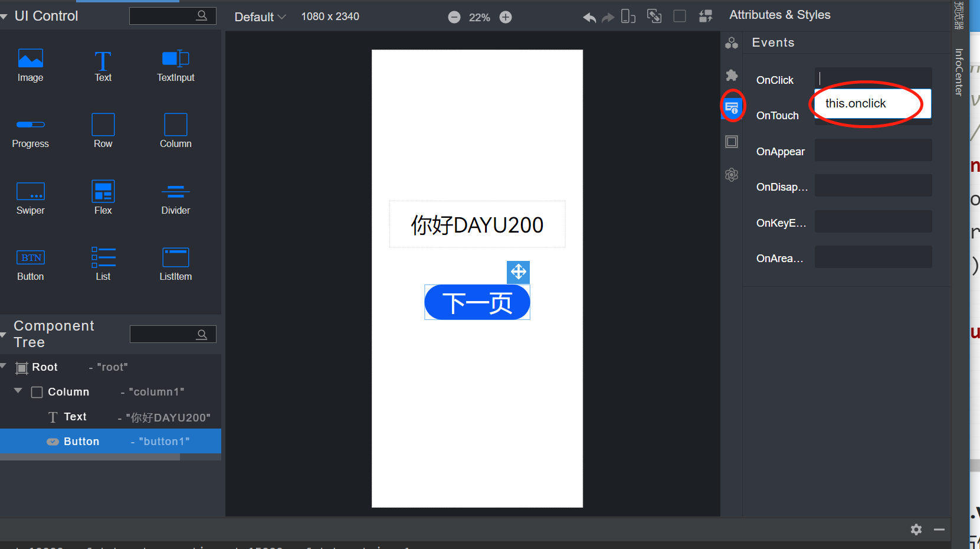This screenshot has height=549, width=980.
Task: Click the canvas toolbar icon after phone icon
Action: (654, 16)
